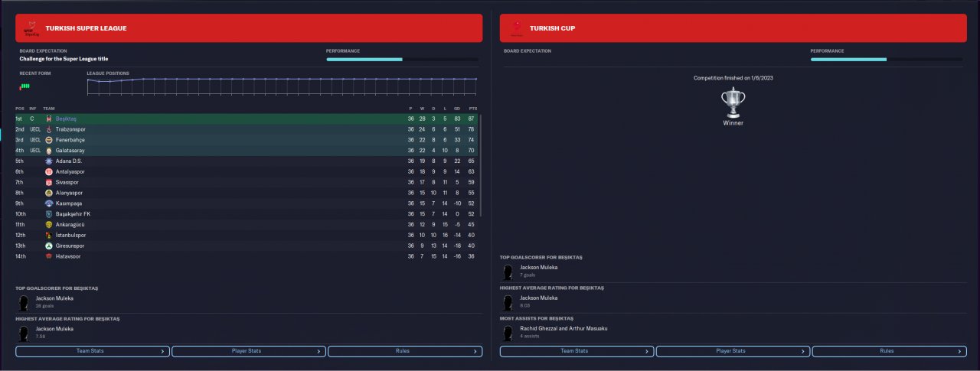Click league highest average rating silhouette
The image size is (980, 371).
(x=24, y=332)
